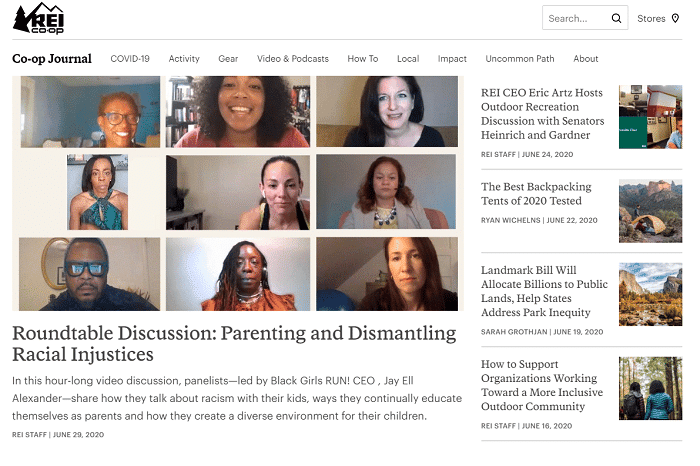Select the Activity navigation item

click(184, 58)
